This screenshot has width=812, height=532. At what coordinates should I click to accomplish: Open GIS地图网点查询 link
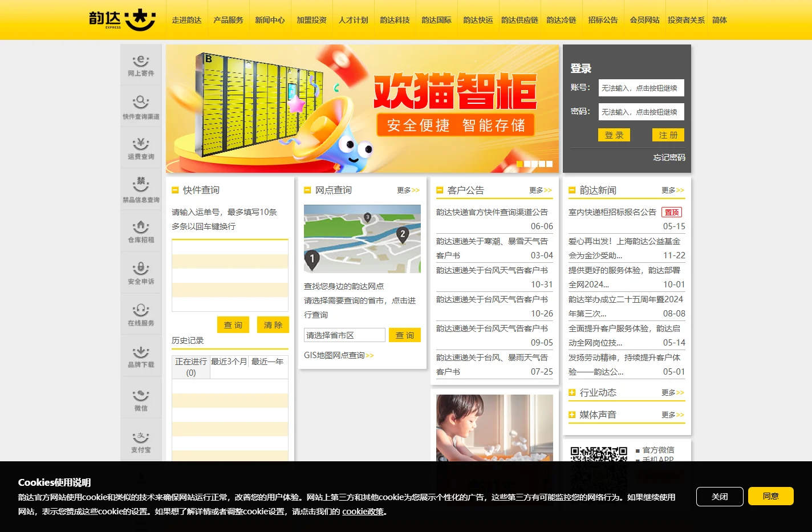339,355
